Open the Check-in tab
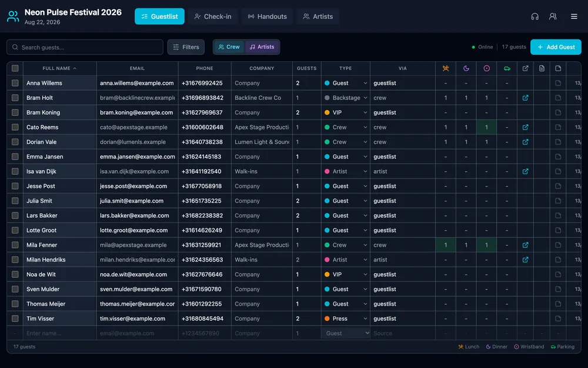This screenshot has width=588, height=368. [213, 16]
